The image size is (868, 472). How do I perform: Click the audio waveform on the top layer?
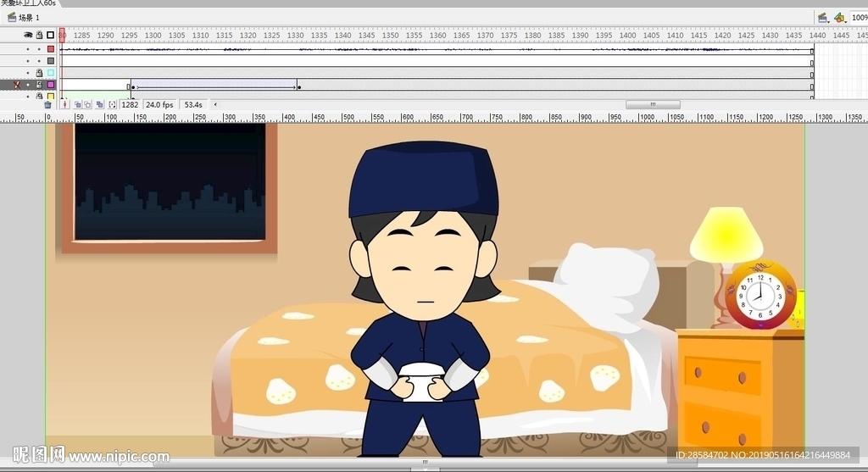point(437,49)
